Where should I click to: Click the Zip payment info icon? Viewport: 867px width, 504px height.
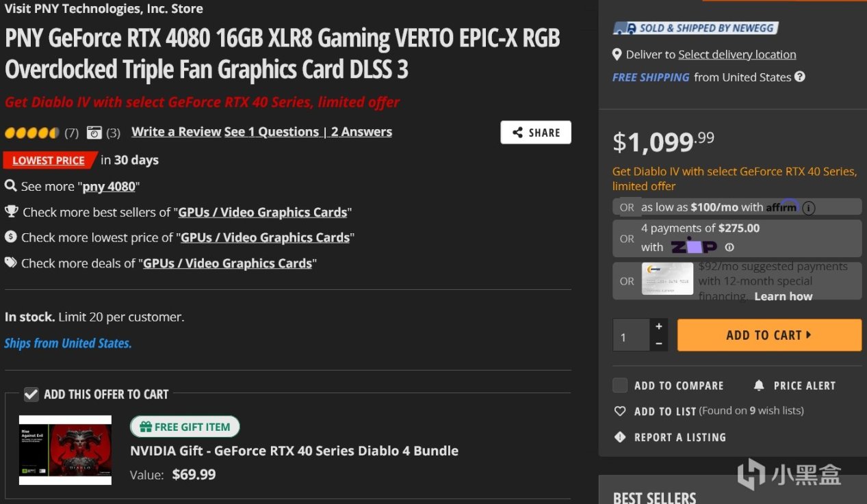(x=729, y=248)
